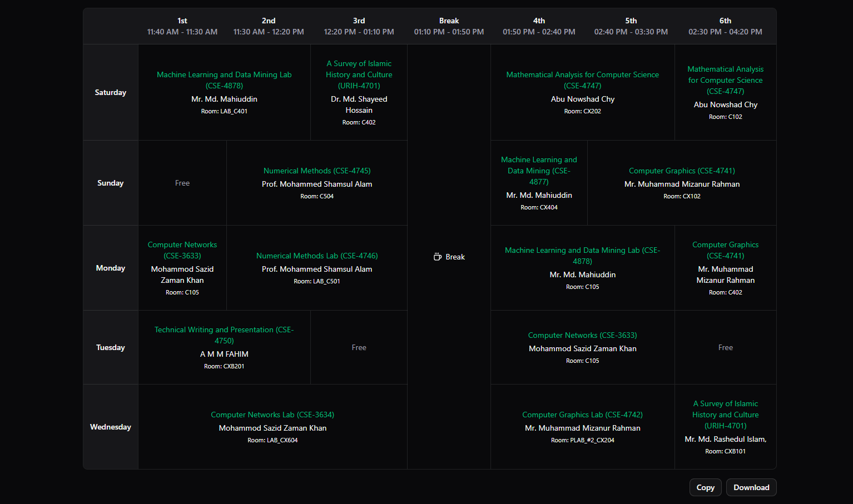Select Sunday's Computer Graphics (CSE-4741) class

click(x=682, y=183)
